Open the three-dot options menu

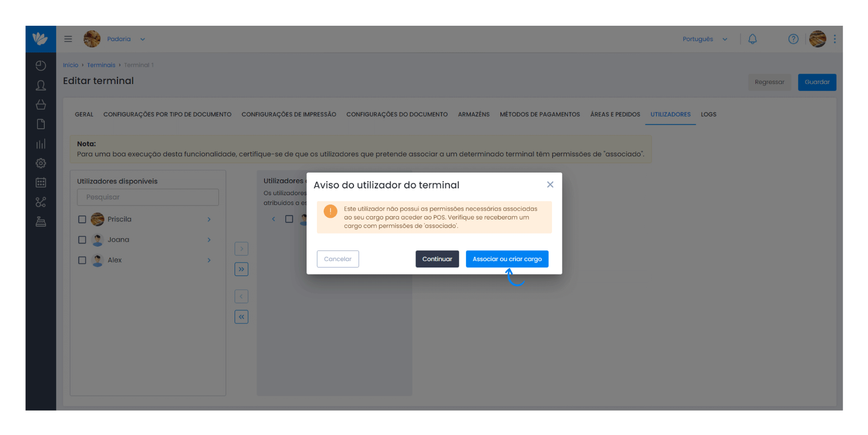click(x=835, y=39)
